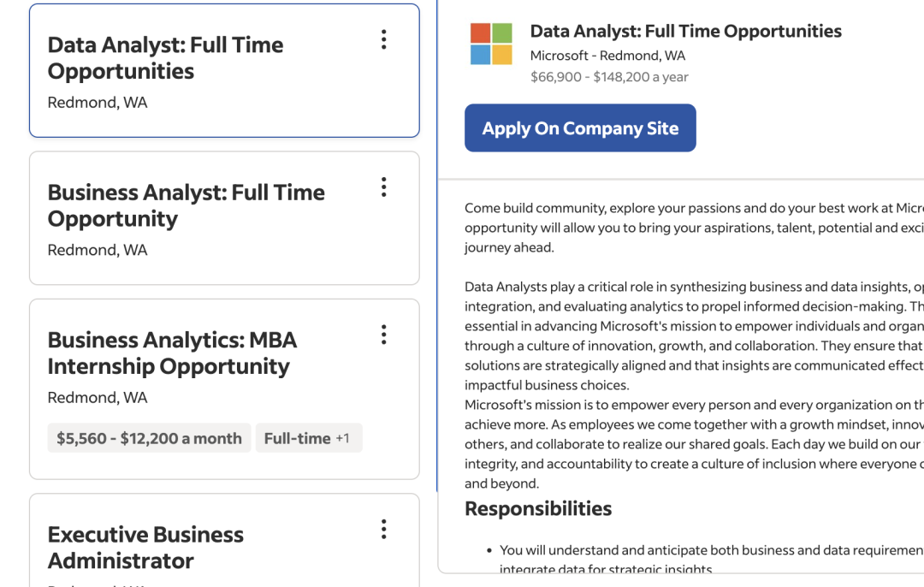Viewport: 924px width, 587px height.
Task: Click Redmond, WA under the MBA Internship card
Action: 98,397
